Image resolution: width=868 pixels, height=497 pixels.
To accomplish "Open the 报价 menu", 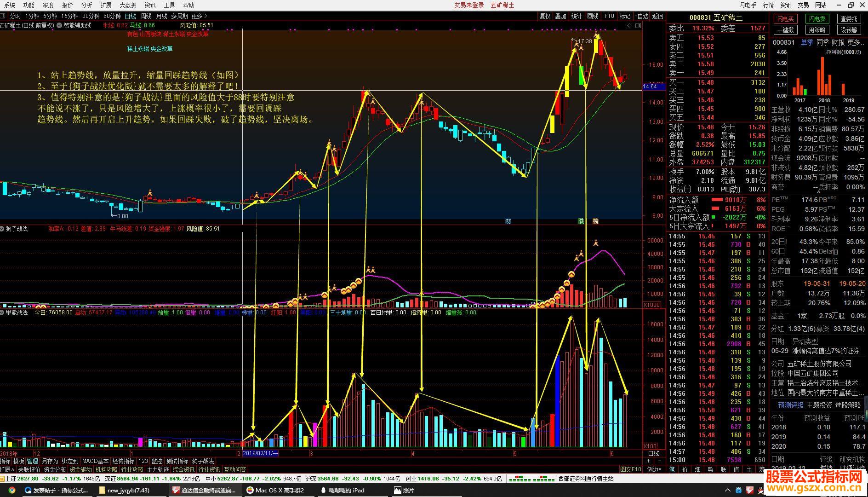I will tap(67, 5).
